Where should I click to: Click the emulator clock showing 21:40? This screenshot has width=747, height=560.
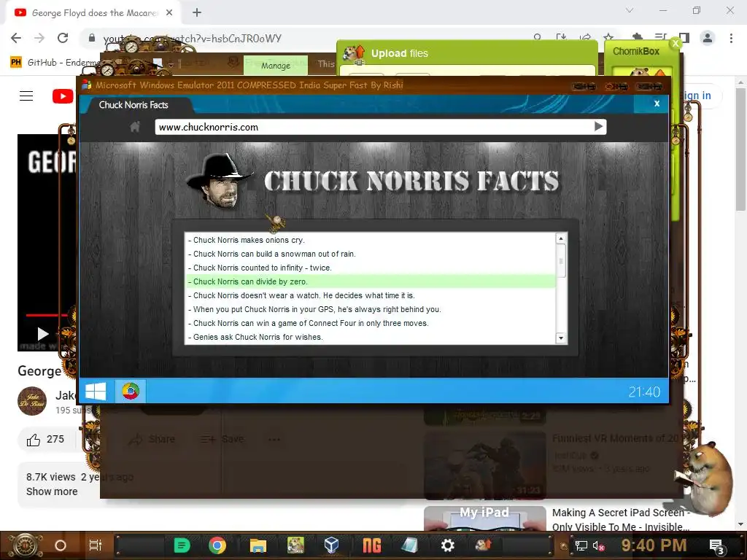click(644, 392)
